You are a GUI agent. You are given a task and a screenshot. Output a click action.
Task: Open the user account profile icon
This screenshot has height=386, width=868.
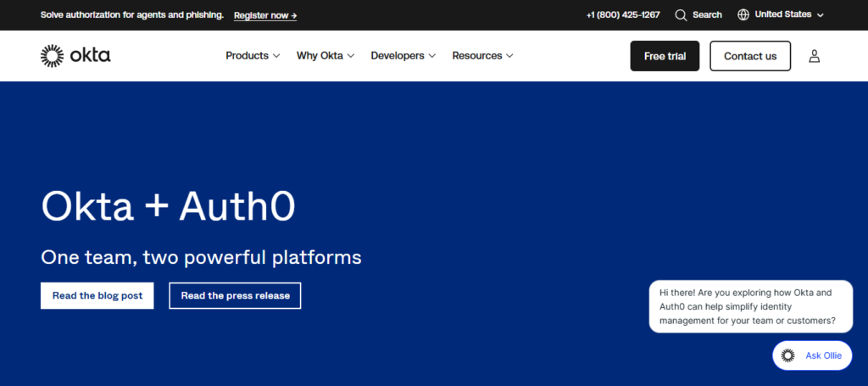814,56
